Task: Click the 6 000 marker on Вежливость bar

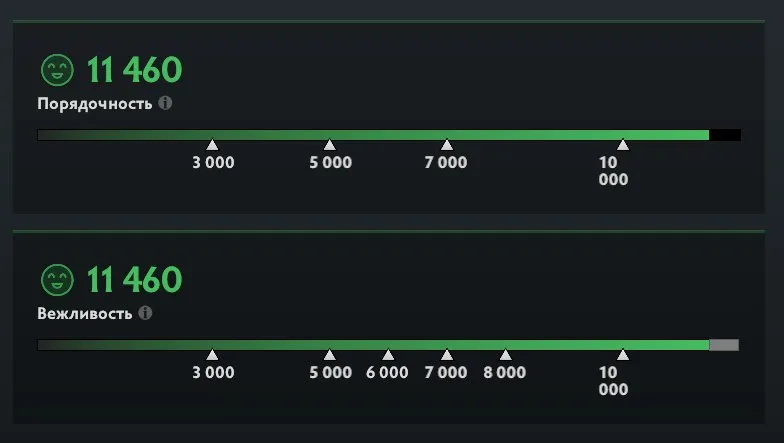Action: pos(388,355)
